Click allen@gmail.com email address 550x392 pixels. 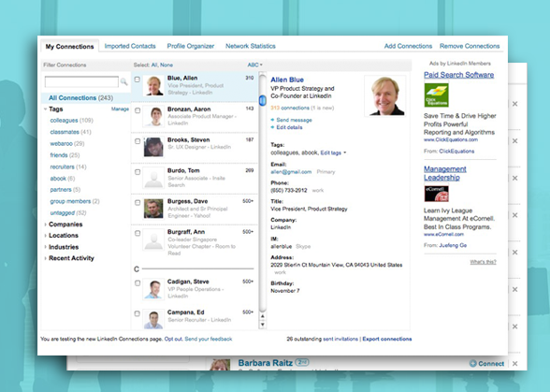point(291,172)
